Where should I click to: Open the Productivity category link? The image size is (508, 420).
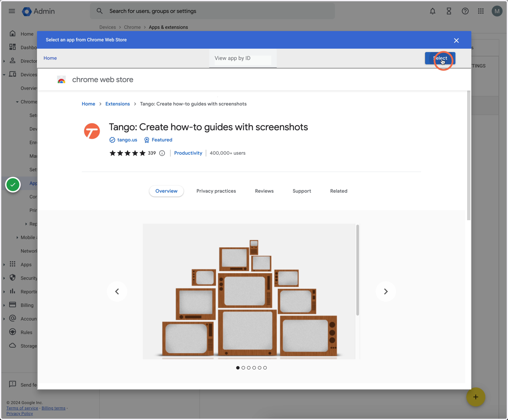tap(188, 153)
